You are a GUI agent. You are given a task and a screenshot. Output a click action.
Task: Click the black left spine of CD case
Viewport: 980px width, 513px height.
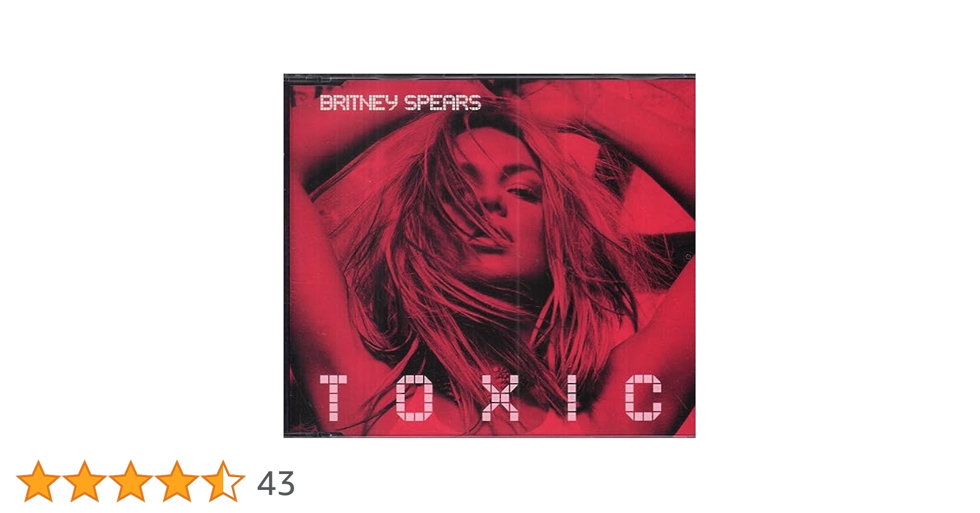[287, 256]
